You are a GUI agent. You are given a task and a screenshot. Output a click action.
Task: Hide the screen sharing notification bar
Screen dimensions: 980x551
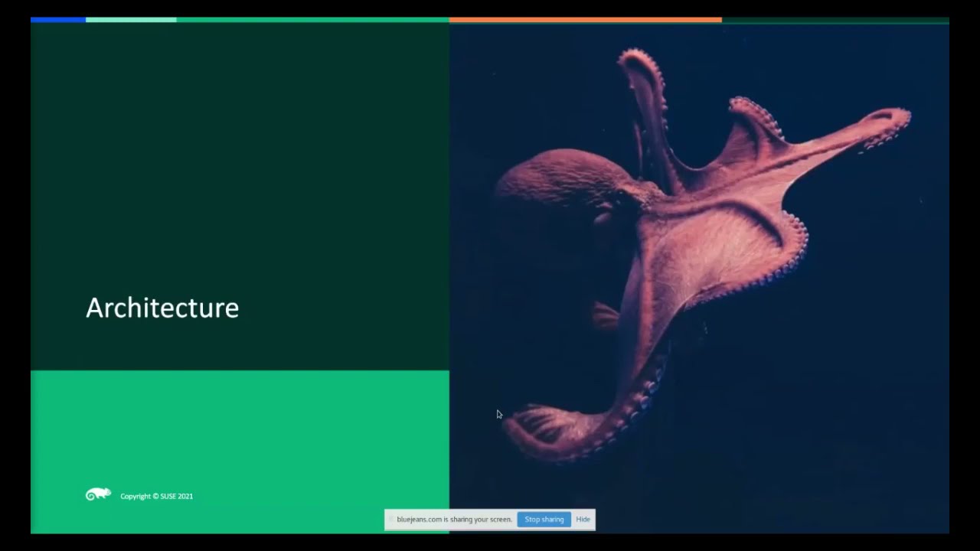click(583, 520)
